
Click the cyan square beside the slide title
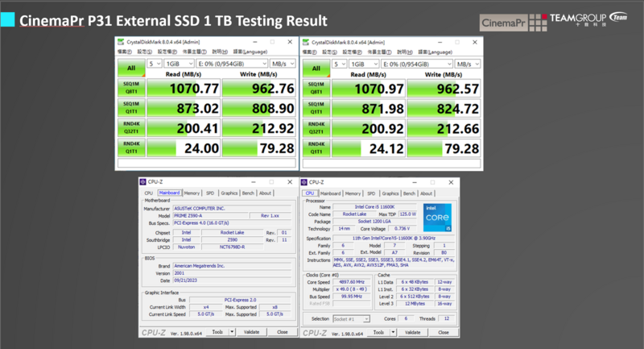(7, 19)
